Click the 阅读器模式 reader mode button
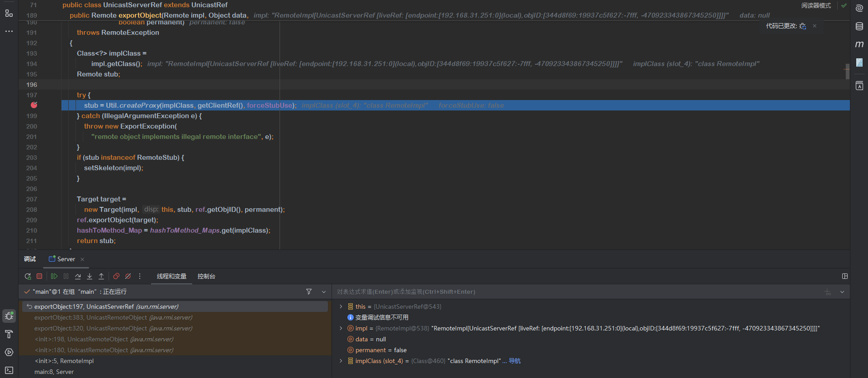The height and width of the screenshot is (378, 868). point(816,5)
